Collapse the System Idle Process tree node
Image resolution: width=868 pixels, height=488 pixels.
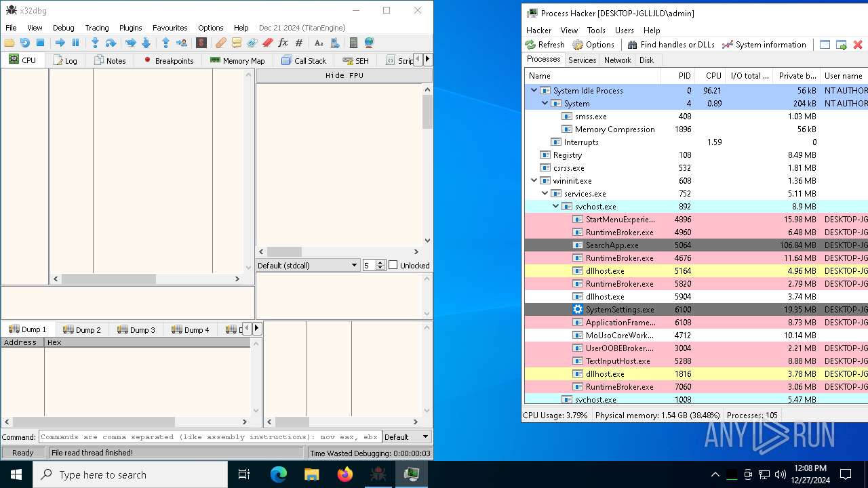534,90
